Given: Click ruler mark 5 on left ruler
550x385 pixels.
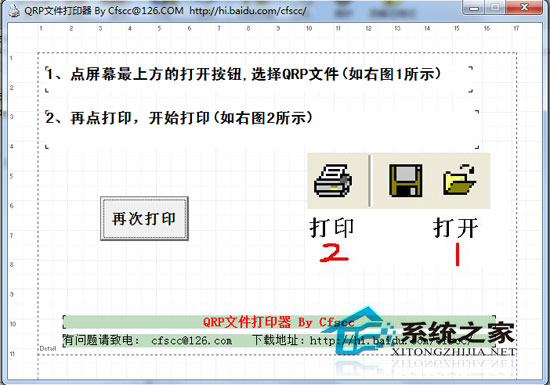Looking at the screenshot, I should (12, 176).
